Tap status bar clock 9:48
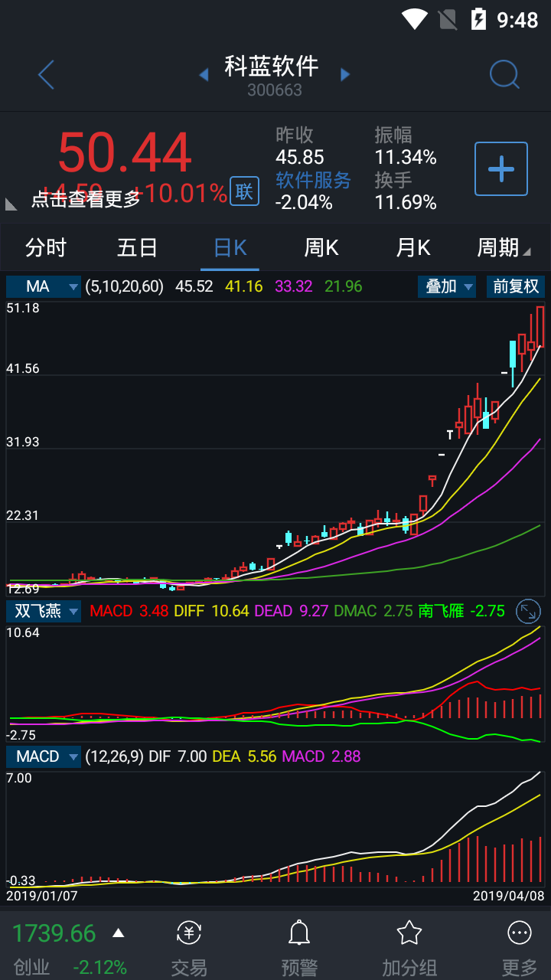 518,20
